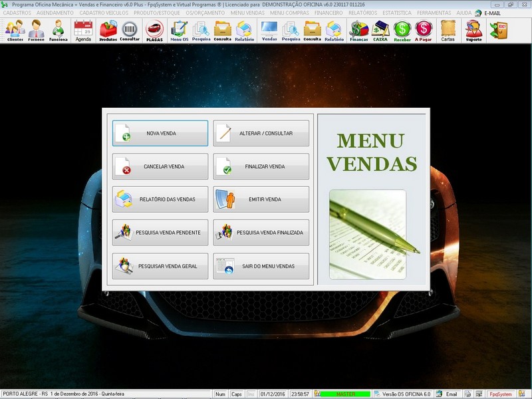The height and width of the screenshot is (399, 532).
Task: Click the PESQUISAR VENDA GERAL button
Action: 160,266
